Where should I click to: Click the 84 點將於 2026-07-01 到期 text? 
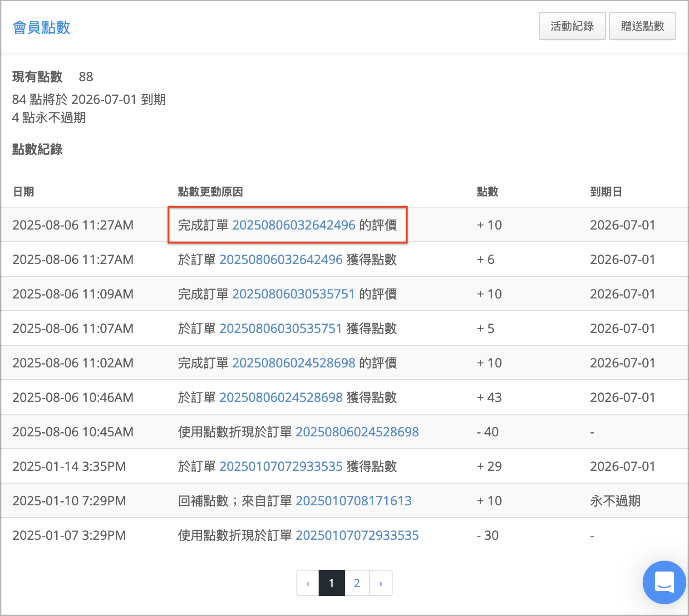click(89, 99)
